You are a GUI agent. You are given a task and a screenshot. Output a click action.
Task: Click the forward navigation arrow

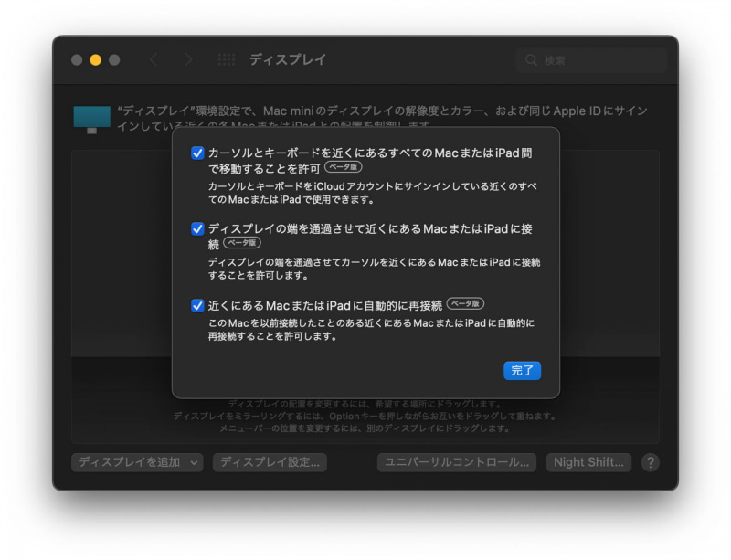pyautogui.click(x=187, y=59)
